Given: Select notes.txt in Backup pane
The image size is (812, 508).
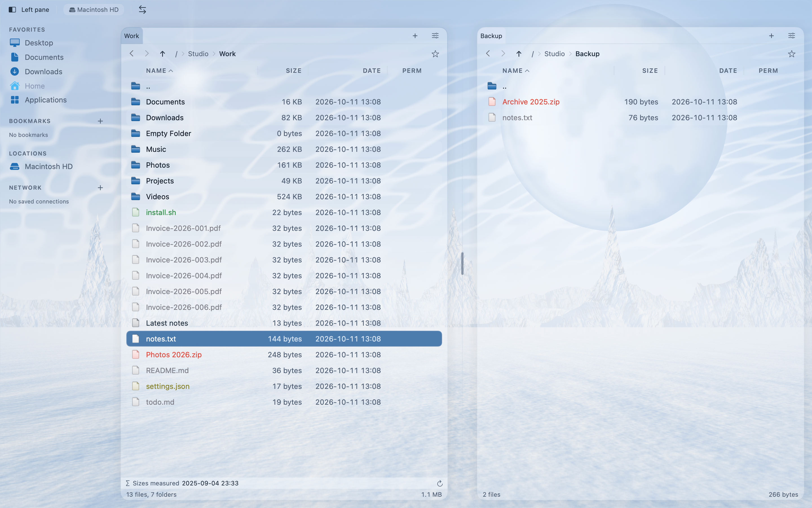Looking at the screenshot, I should (x=640, y=118).
